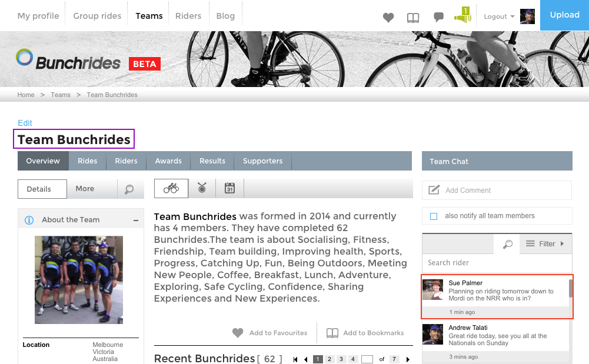This screenshot has width=589, height=364.
Task: Click the Edit link above team name
Action: click(25, 123)
